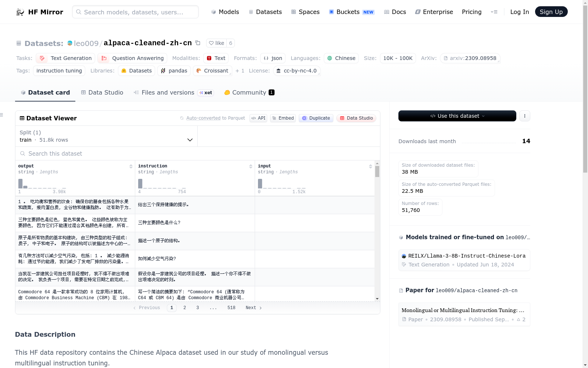
Task: Click the Embed button
Action: coord(283,118)
